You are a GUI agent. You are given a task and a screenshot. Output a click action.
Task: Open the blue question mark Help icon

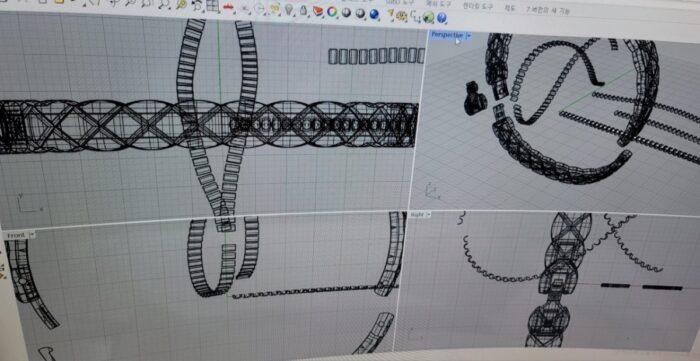coord(442,17)
